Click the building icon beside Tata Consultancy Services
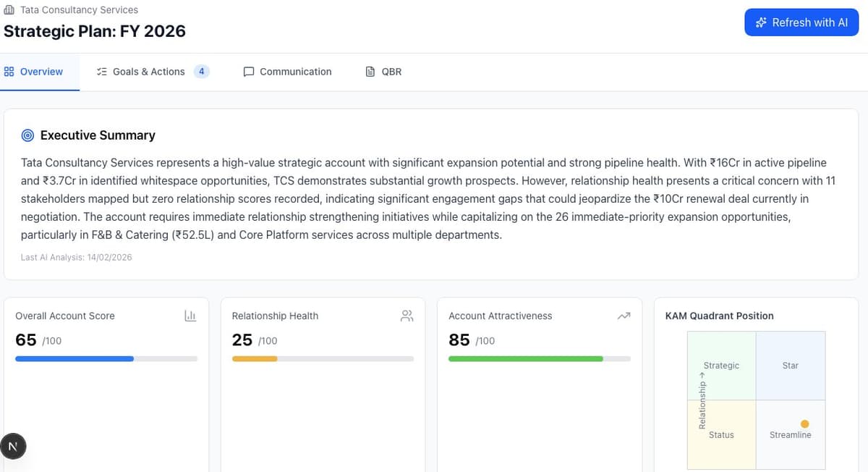The width and height of the screenshot is (868, 472). click(9, 9)
